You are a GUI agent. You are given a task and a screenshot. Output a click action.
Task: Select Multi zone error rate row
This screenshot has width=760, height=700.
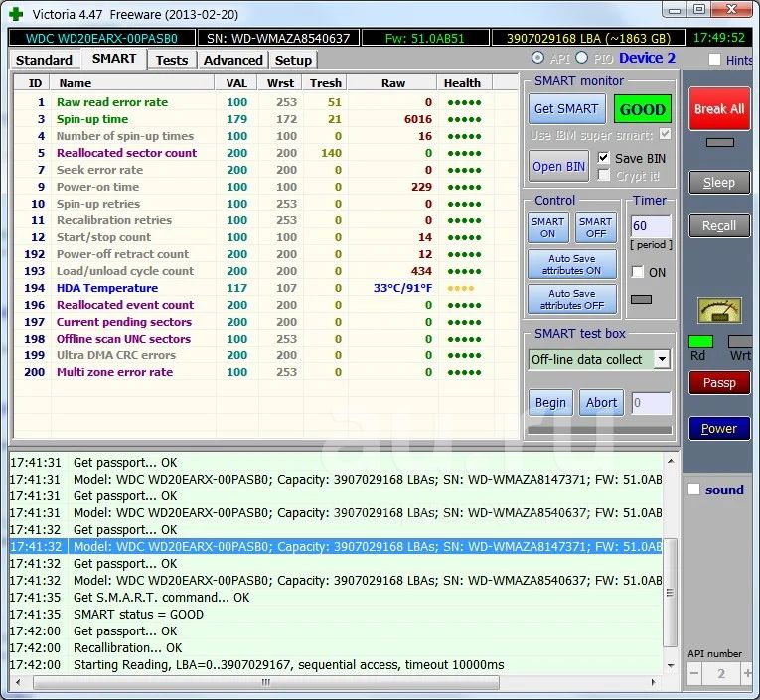click(265, 372)
